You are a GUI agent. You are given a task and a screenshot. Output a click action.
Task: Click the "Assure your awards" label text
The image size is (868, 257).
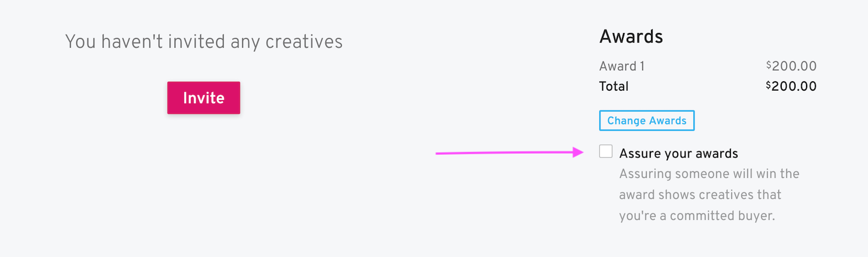[678, 154]
